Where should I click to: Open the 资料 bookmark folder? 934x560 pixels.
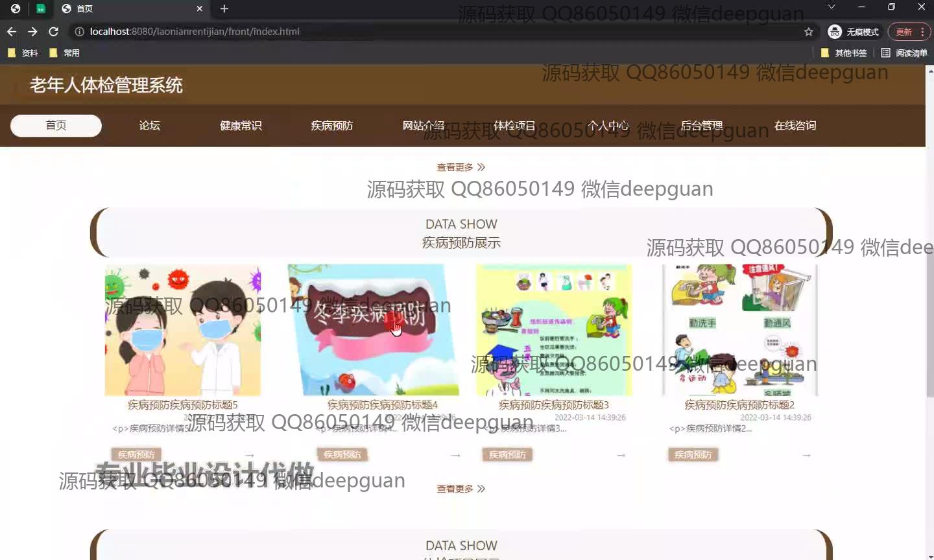click(23, 53)
